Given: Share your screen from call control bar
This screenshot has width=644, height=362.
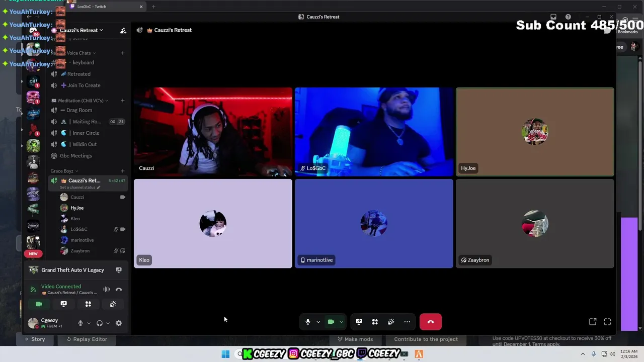Looking at the screenshot, I should tap(359, 322).
